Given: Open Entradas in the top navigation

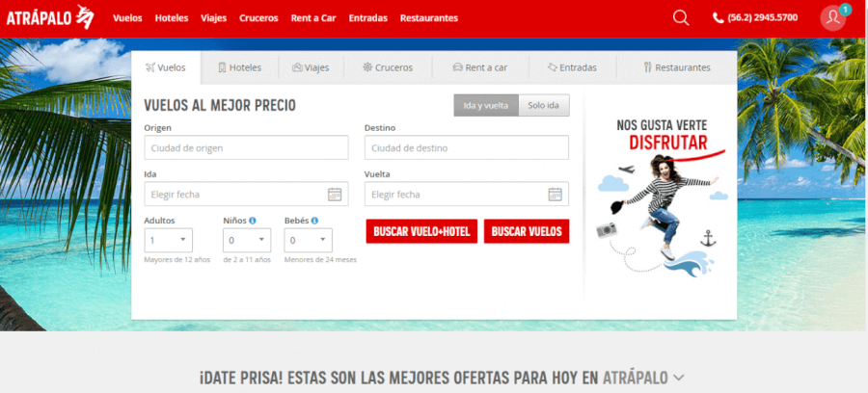Looking at the screenshot, I should click(x=368, y=17).
